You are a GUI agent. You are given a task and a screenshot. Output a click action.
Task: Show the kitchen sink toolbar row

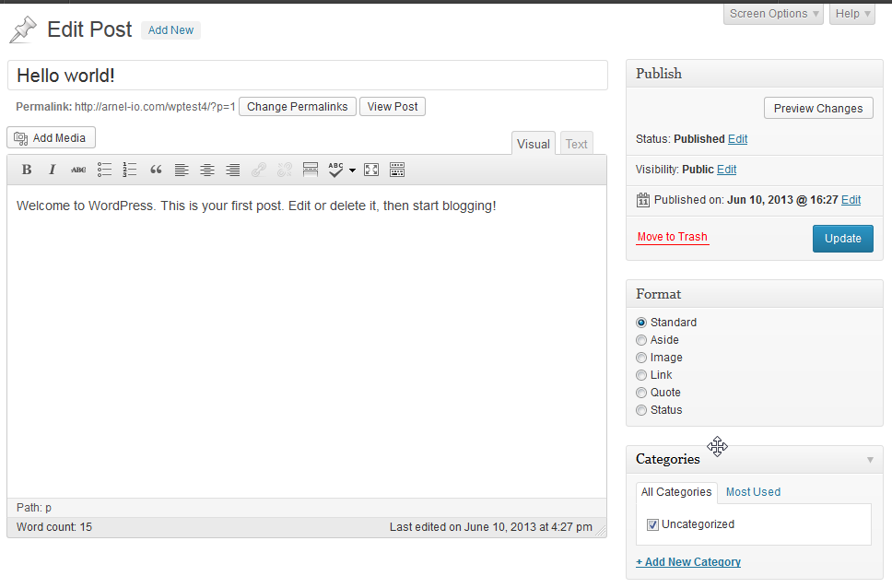pos(397,170)
